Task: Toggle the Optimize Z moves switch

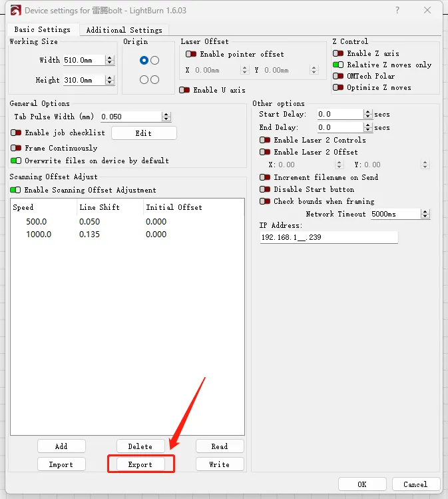Action: [338, 87]
